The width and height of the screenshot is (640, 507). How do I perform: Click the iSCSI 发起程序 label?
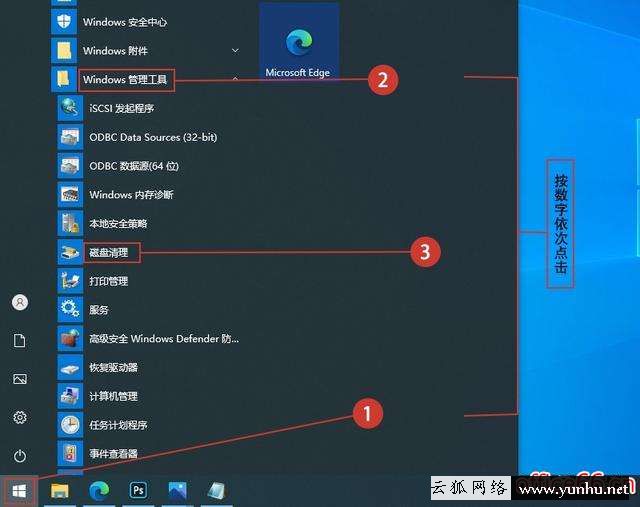click(122, 108)
